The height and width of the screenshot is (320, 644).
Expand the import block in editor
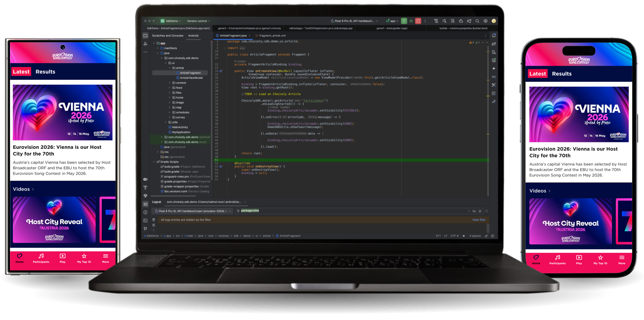(224, 48)
